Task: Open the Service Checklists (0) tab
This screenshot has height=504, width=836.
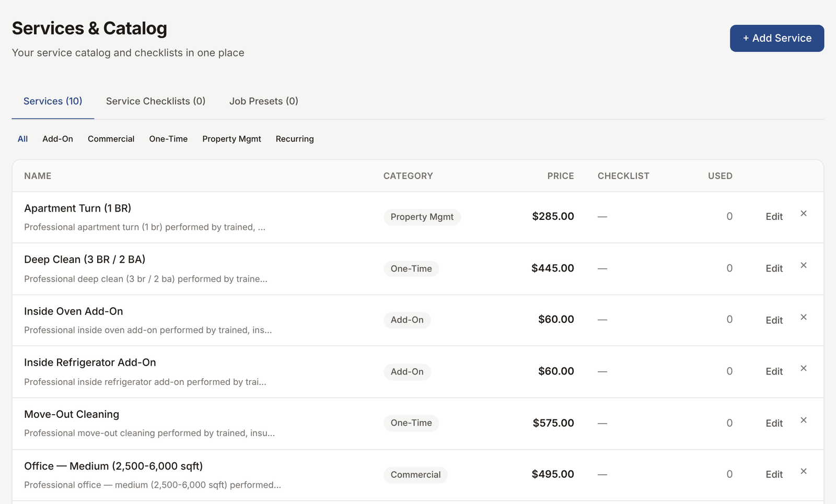Action: click(156, 101)
